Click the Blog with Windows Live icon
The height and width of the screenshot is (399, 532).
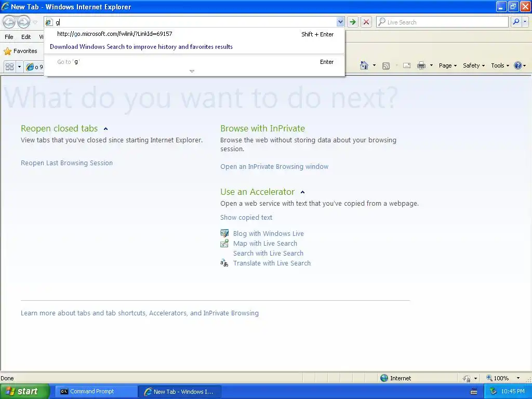coord(224,233)
